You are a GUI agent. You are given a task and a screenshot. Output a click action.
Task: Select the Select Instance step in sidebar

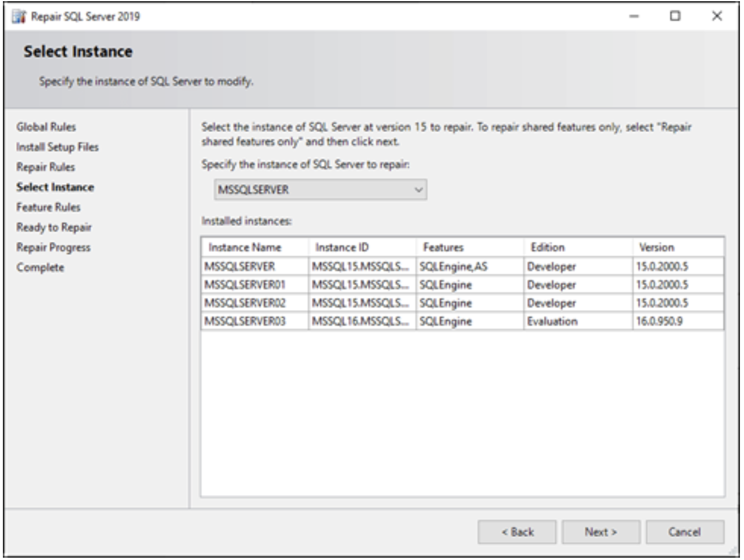[55, 187]
